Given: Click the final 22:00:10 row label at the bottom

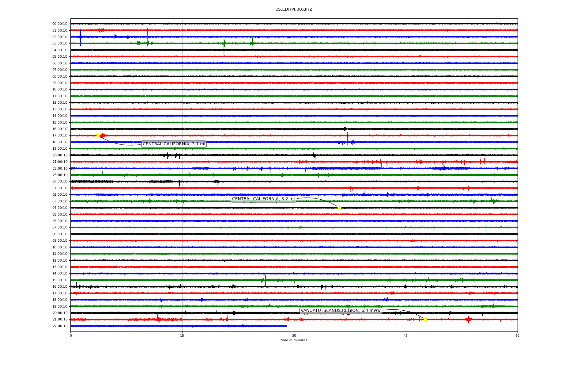Looking at the screenshot, I should point(60,326).
